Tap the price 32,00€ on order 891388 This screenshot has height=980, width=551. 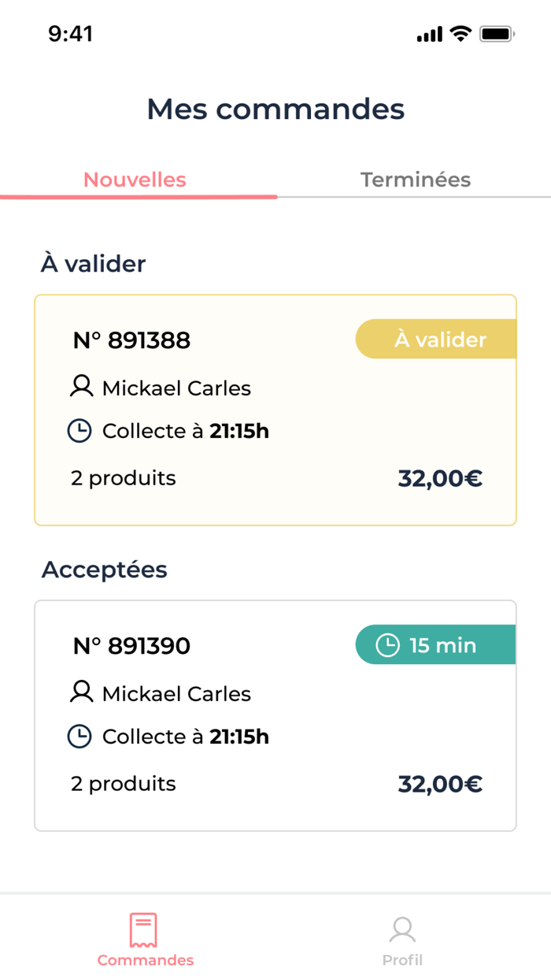440,477
